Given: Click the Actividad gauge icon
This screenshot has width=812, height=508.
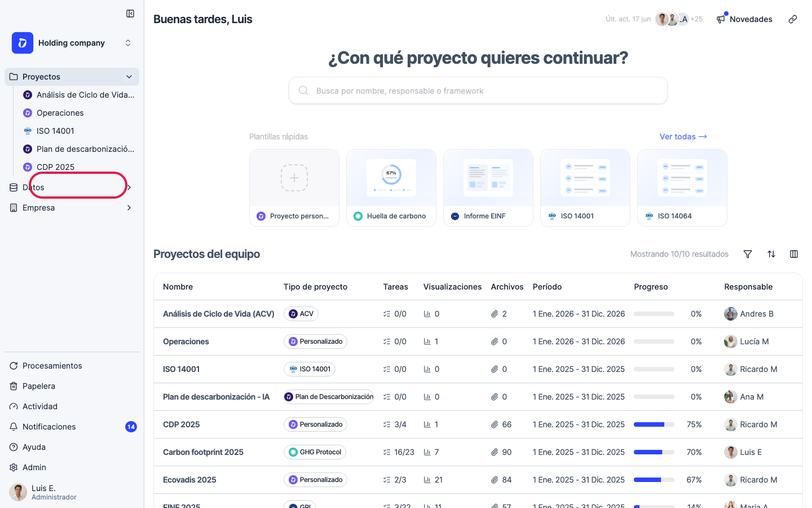Looking at the screenshot, I should click(x=14, y=406).
